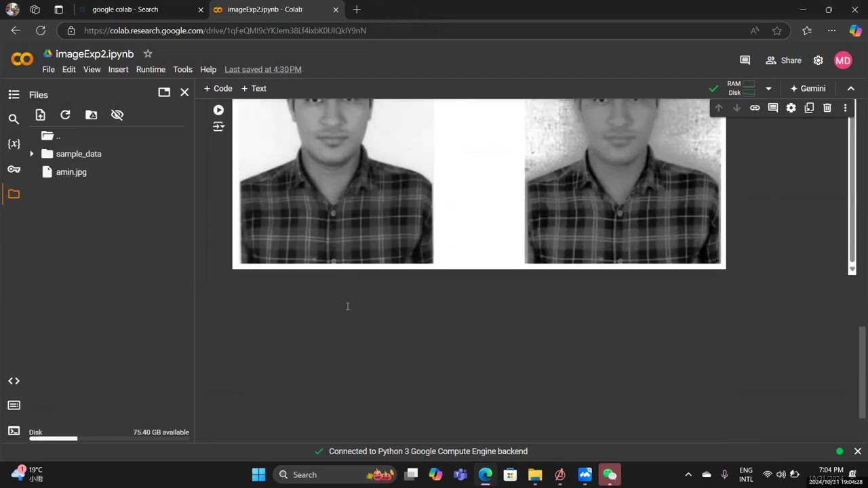
Task: Open the table of contents panel
Action: click(14, 95)
